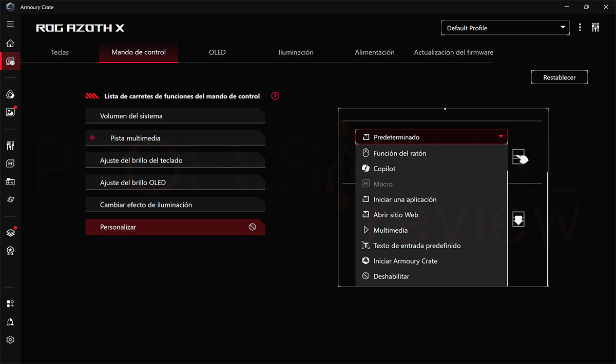This screenshot has width=616, height=364.
Task: Open the stacked layers icon with red dot
Action: point(10,232)
